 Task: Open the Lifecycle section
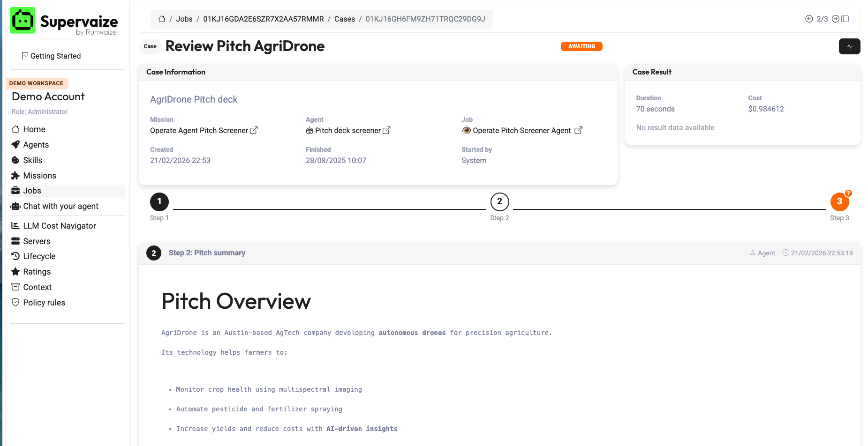pyautogui.click(x=39, y=256)
